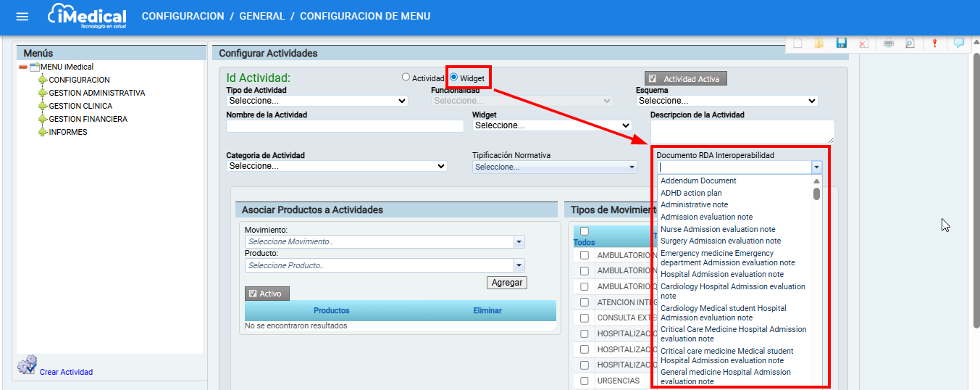Click the search document magnifier icon
This screenshot has width=980, height=390.
(910, 43)
